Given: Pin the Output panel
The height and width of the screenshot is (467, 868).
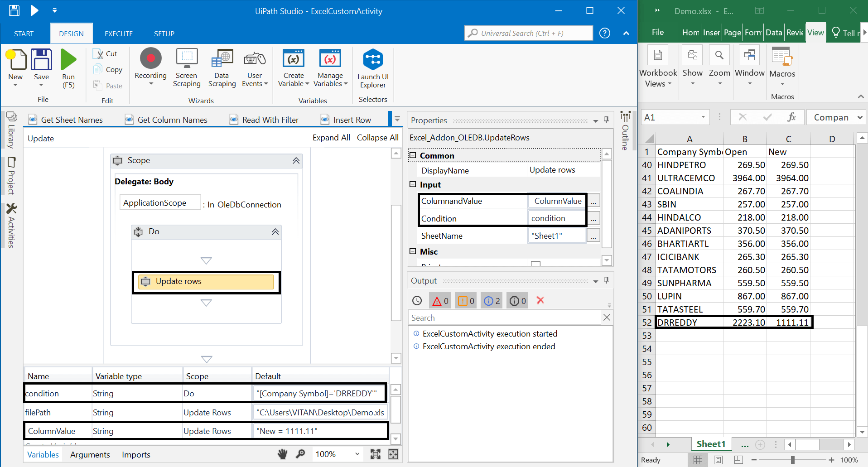Looking at the screenshot, I should click(607, 280).
